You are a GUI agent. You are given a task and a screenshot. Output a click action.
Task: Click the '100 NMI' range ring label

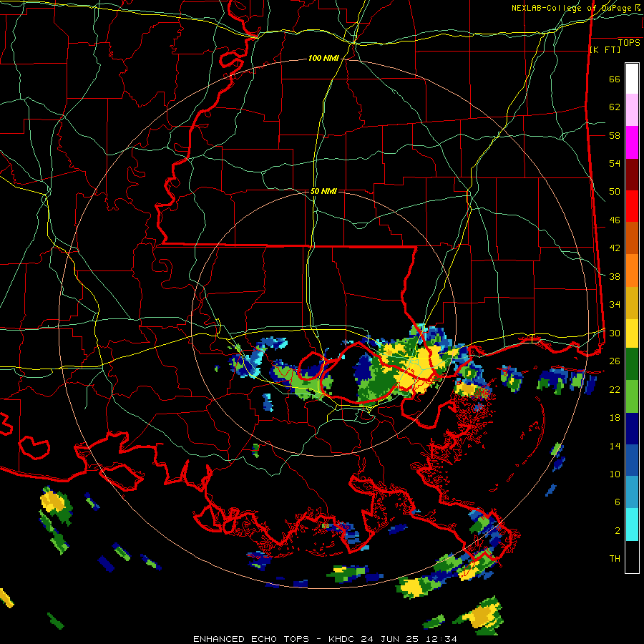point(323,59)
